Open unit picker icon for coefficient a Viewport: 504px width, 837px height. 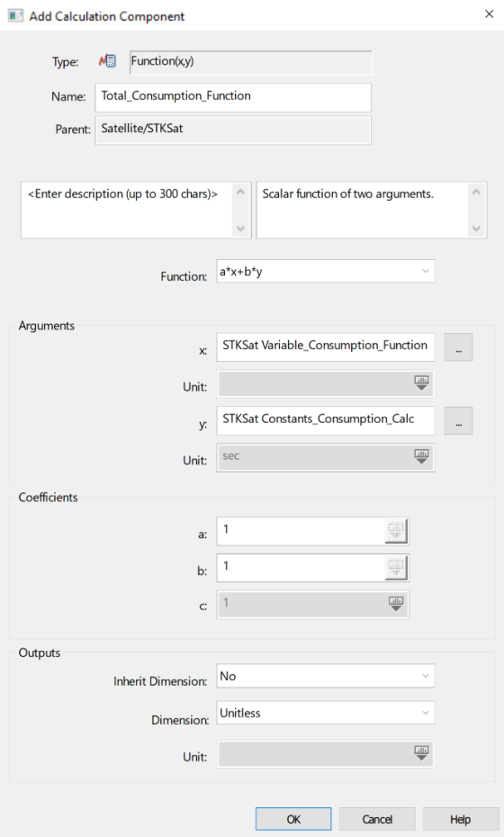pyautogui.click(x=396, y=531)
